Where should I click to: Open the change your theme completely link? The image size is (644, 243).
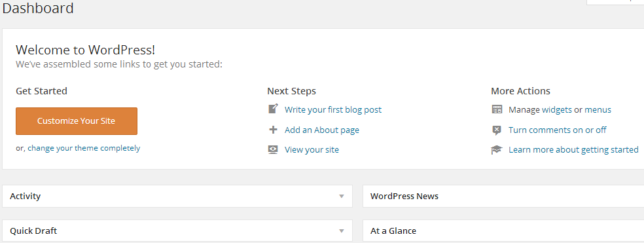[84, 148]
